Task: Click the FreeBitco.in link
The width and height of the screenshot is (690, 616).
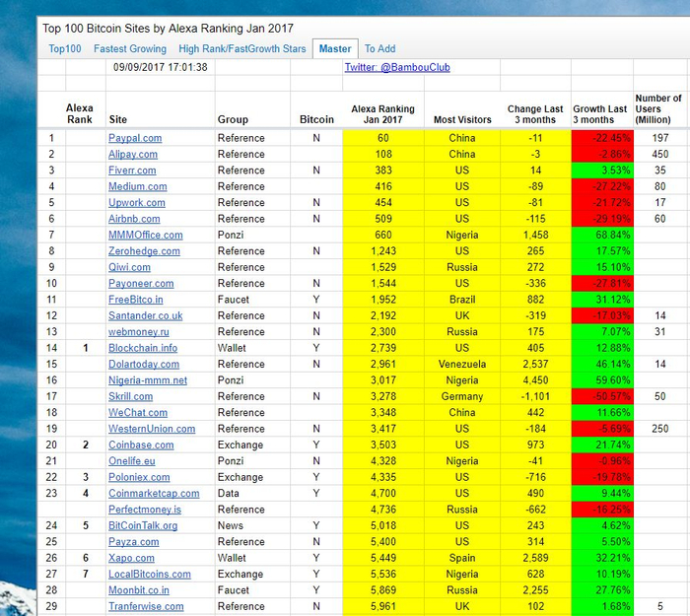Action: (136, 300)
